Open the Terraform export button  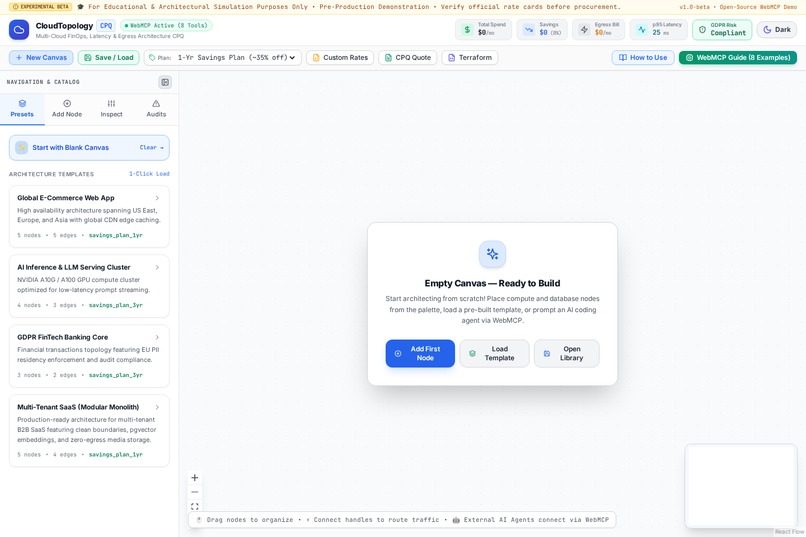tap(470, 58)
